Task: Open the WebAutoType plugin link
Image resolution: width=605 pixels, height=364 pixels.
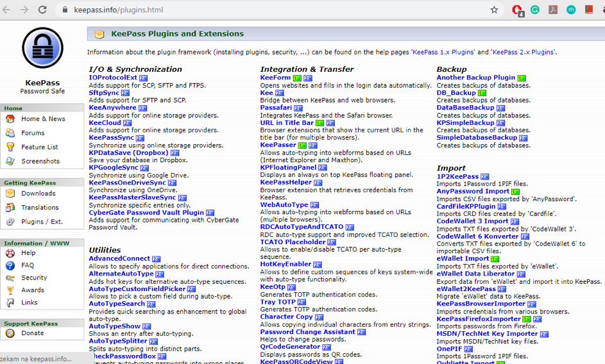Action: coord(284,205)
